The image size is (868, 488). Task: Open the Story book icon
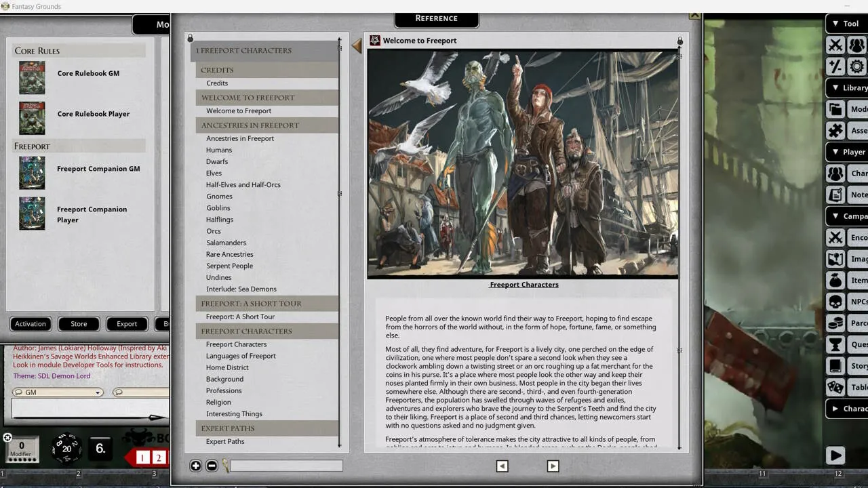click(x=835, y=366)
